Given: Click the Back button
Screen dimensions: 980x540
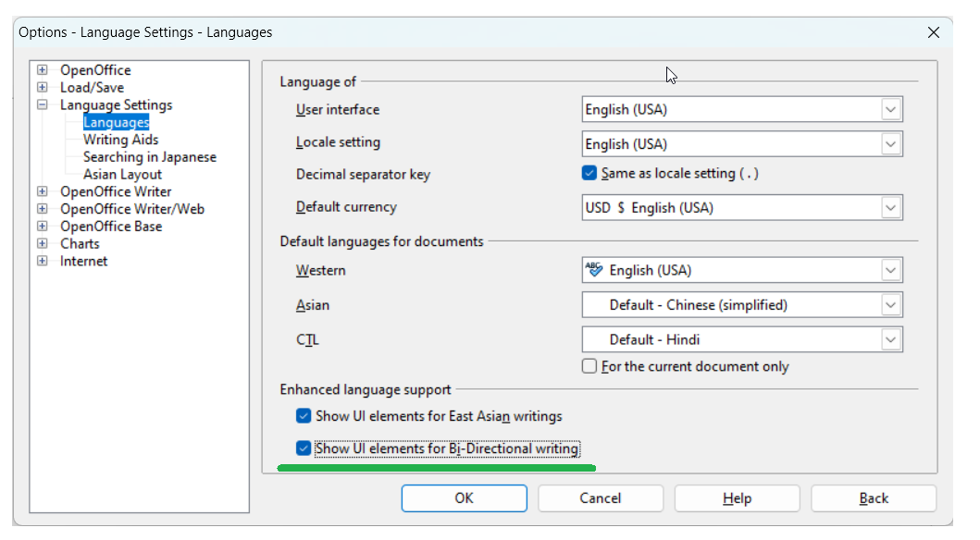Looking at the screenshot, I should (874, 498).
